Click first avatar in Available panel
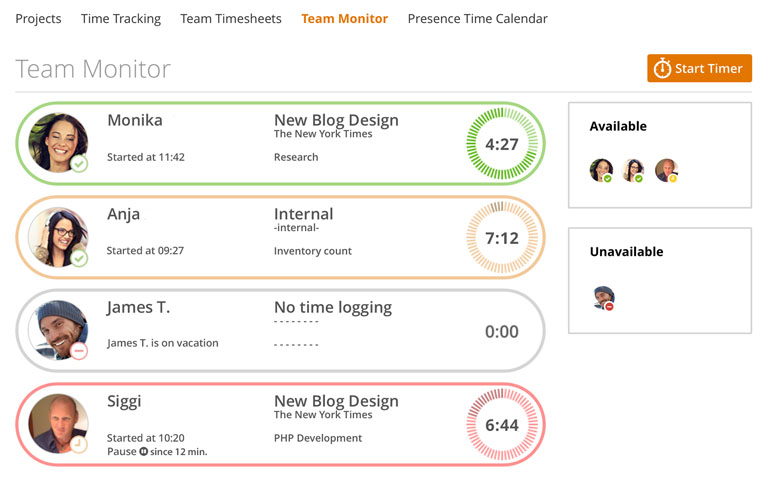Image resolution: width=768 pixels, height=500 pixels. [x=601, y=170]
